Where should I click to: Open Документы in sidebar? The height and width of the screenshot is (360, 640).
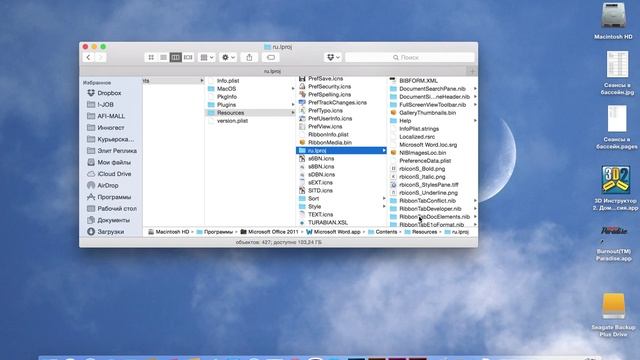[x=113, y=220]
